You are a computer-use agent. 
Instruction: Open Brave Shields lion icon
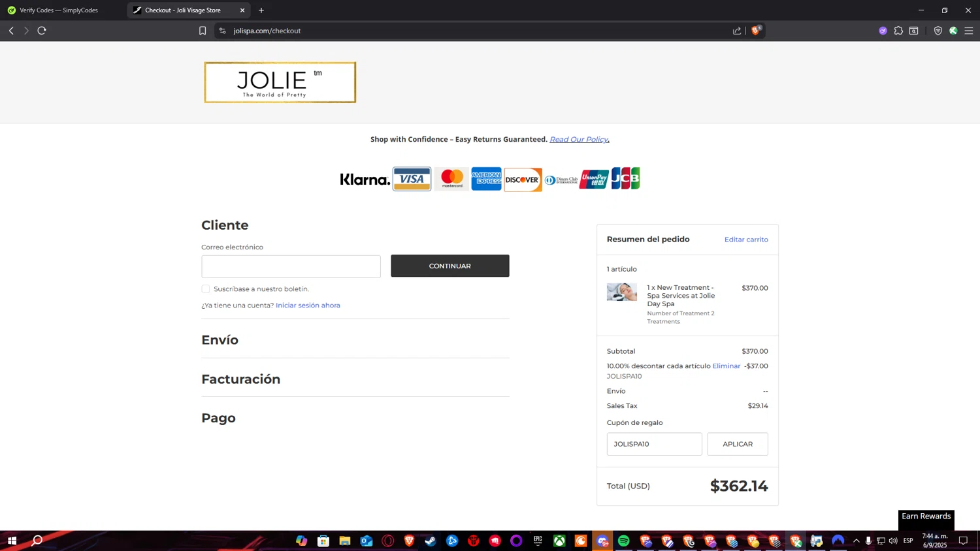click(x=756, y=30)
